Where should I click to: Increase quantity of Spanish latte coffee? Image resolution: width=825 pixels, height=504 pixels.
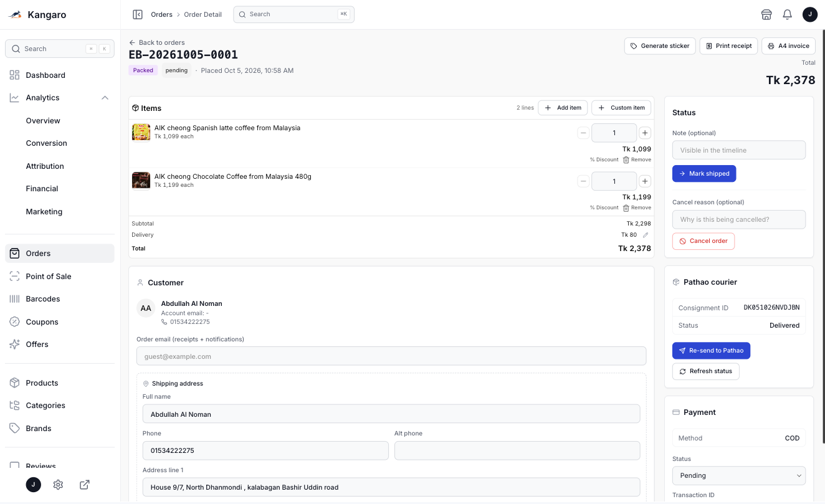645,133
